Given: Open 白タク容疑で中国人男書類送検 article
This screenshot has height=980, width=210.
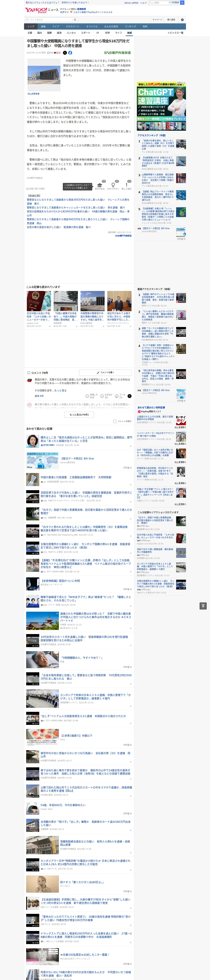Looking at the screenshot, I should [86, 511].
